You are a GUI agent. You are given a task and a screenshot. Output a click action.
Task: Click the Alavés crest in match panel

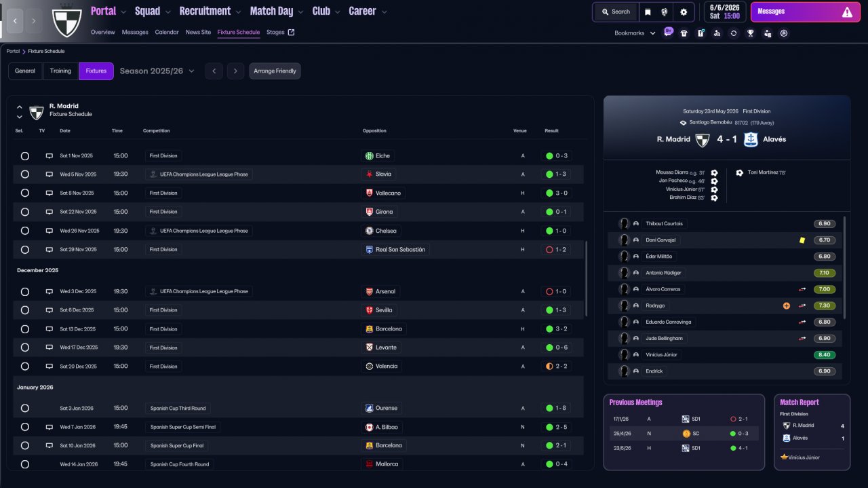(x=751, y=139)
